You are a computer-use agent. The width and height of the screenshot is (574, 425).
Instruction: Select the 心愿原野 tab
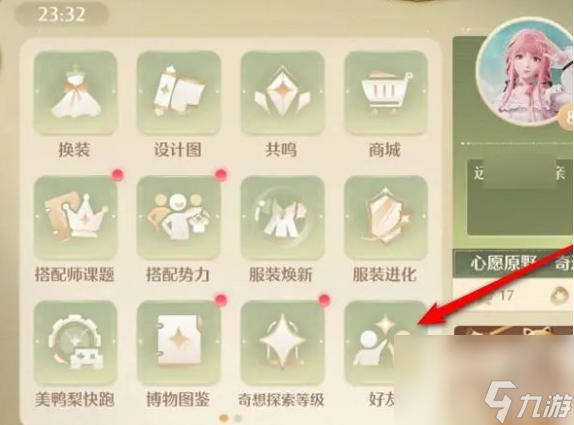[503, 263]
